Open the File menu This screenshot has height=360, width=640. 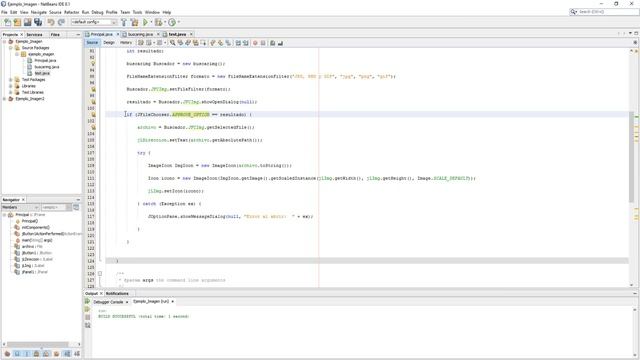click(x=4, y=12)
